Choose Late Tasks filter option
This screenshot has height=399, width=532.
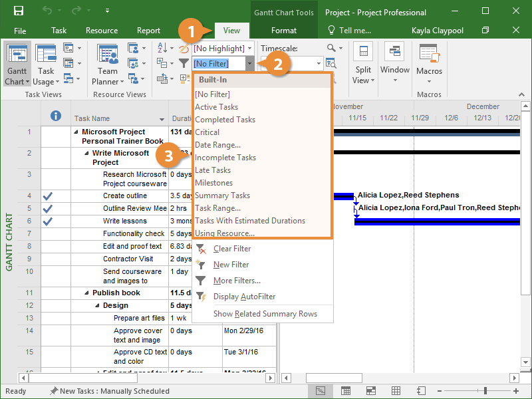(213, 170)
